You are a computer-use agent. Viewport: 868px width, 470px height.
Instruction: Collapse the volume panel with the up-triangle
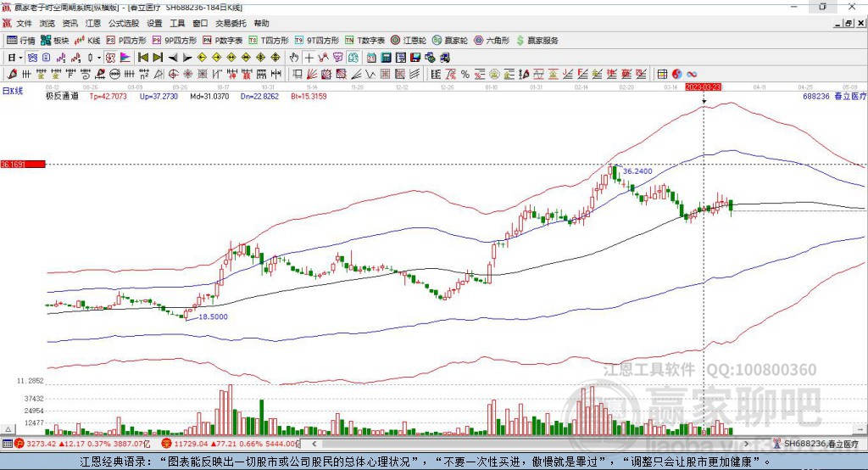pos(8,429)
